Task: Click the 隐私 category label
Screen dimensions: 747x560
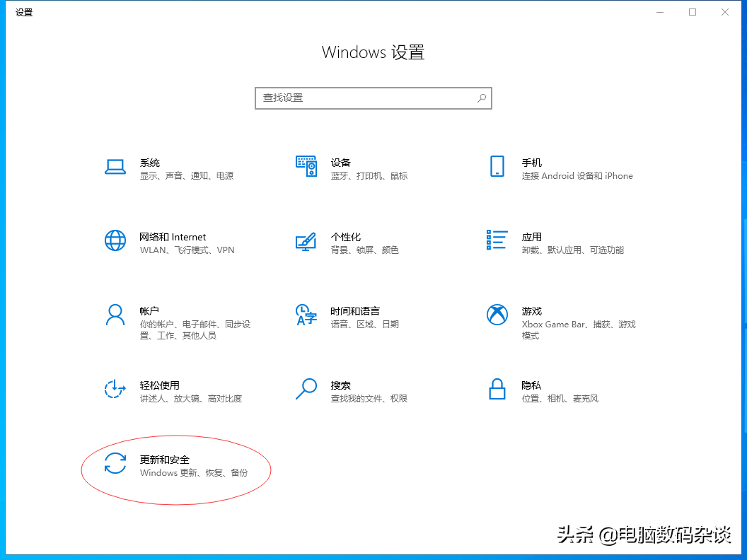Action: click(x=531, y=385)
